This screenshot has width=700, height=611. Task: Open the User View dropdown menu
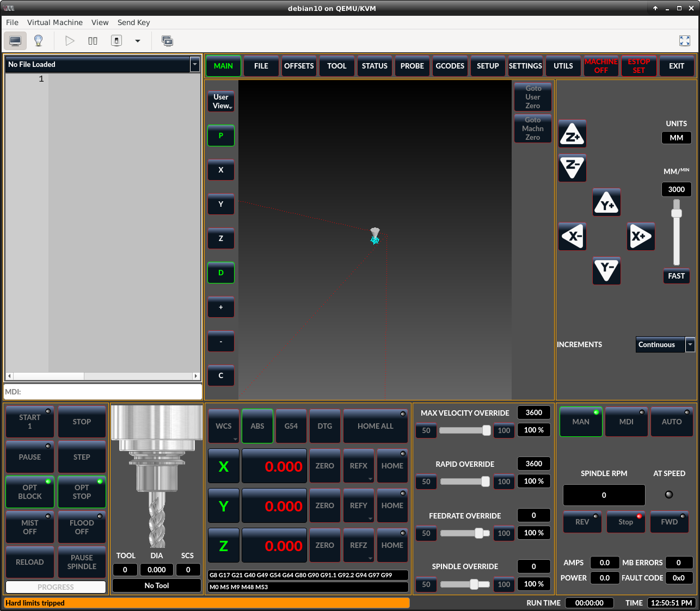tap(221, 101)
